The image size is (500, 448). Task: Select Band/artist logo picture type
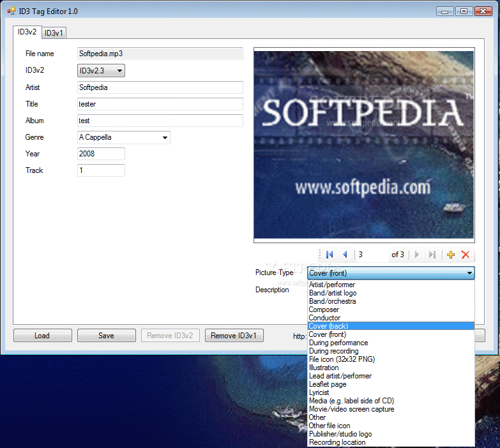click(391, 293)
